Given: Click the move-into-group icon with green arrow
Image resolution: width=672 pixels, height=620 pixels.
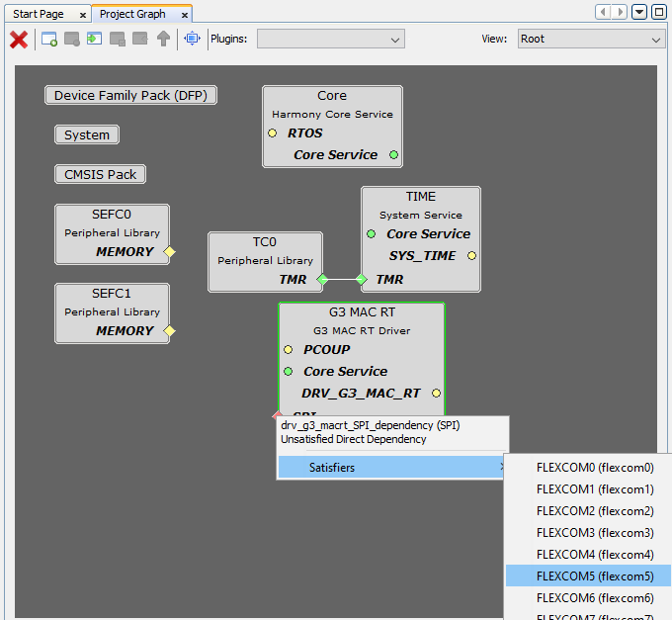Looking at the screenshot, I should coord(94,39).
